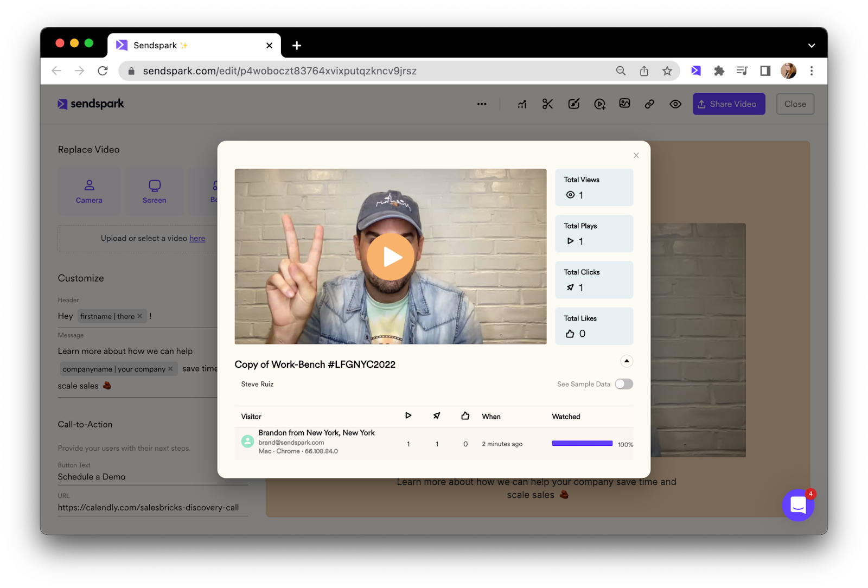Open the Chrome profile avatar

pos(788,71)
